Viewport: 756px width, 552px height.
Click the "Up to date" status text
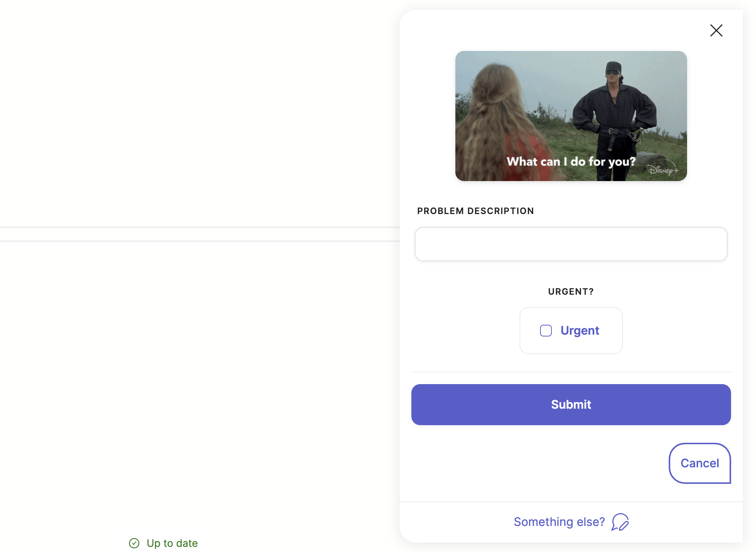pyautogui.click(x=172, y=543)
